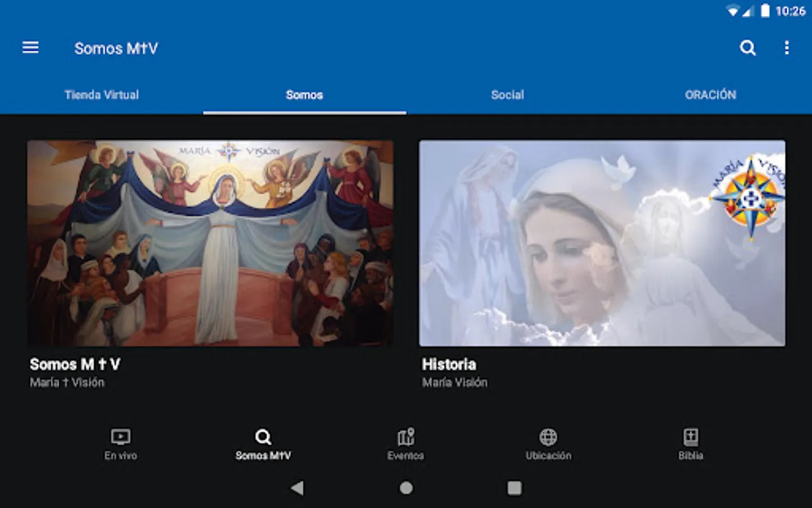Open the ORACIÓN tab
812x508 pixels.
(710, 95)
